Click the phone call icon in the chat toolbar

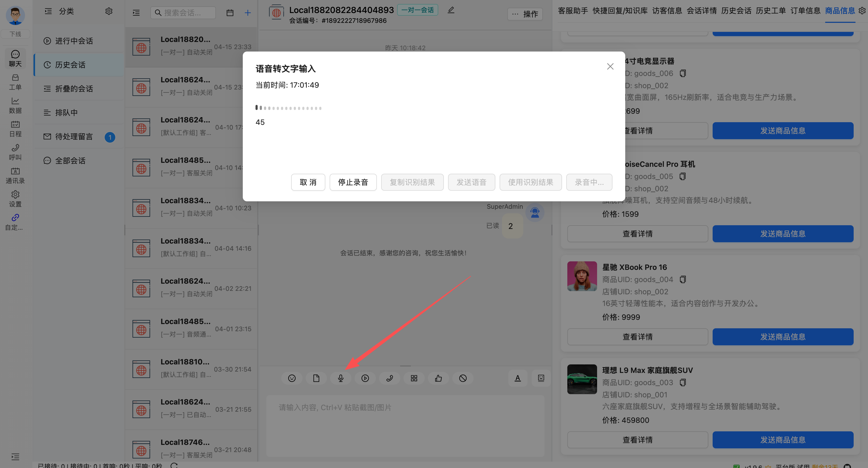[390, 378]
